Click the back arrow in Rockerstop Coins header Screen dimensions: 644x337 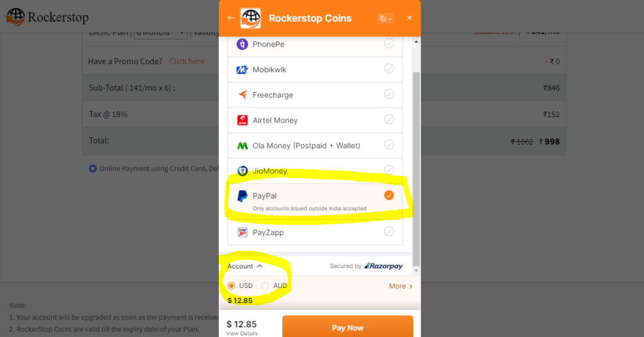pyautogui.click(x=231, y=18)
